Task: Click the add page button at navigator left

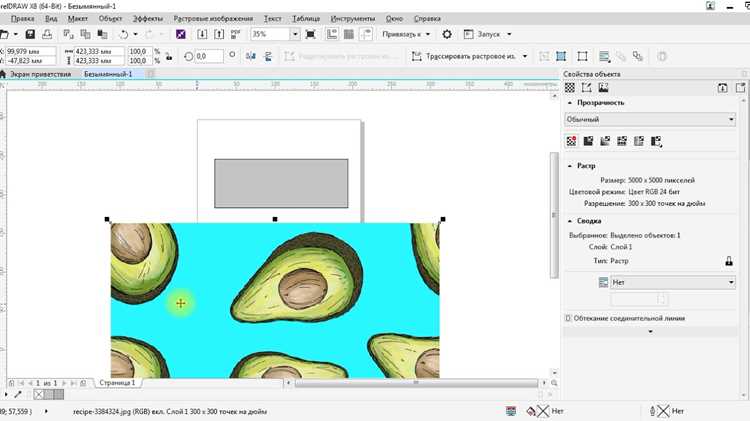Action: (11, 383)
